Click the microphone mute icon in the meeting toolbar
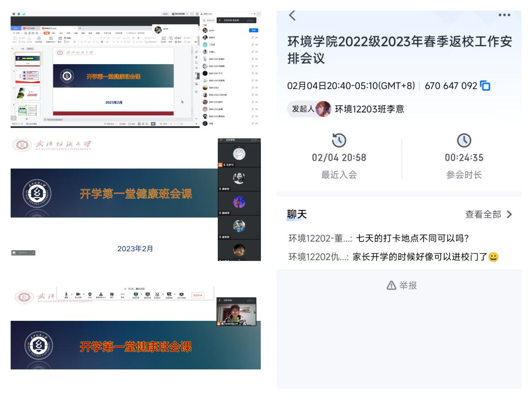This screenshot has width=532, height=399. [66, 294]
